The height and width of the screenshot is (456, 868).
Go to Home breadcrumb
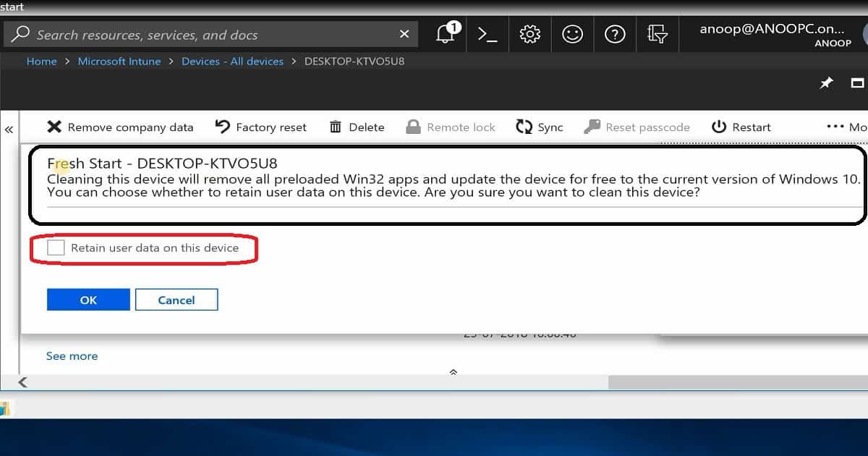pyautogui.click(x=41, y=62)
